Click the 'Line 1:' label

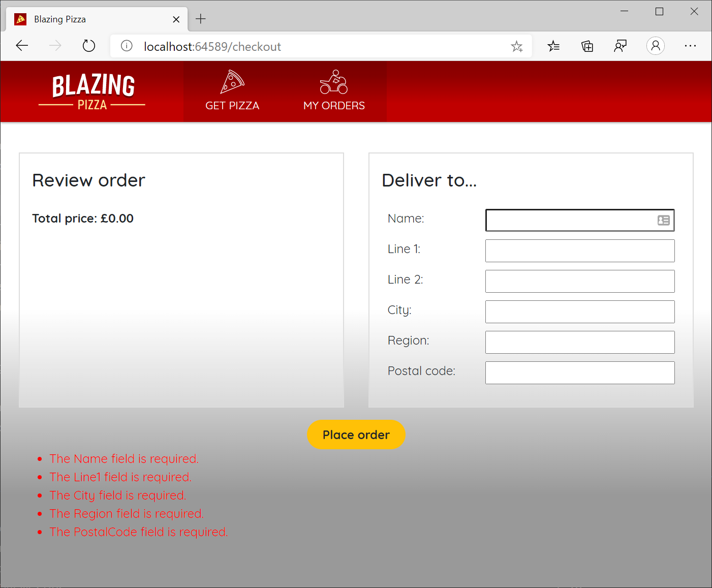point(404,249)
